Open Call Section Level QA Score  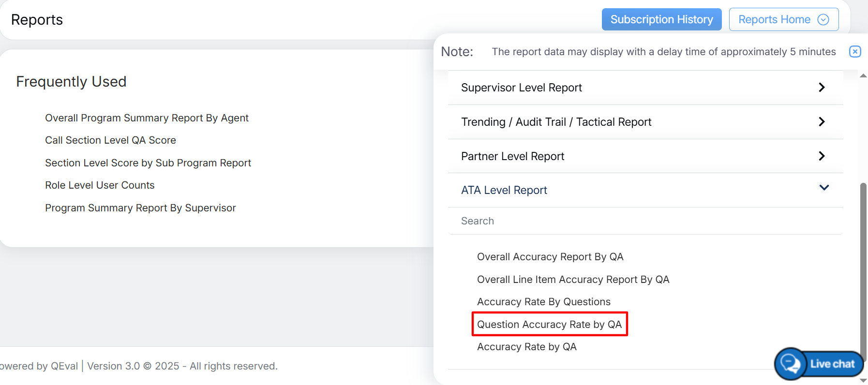coord(110,140)
